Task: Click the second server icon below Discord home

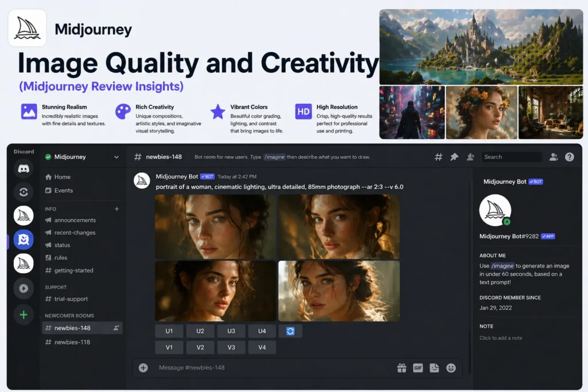Action: (23, 192)
